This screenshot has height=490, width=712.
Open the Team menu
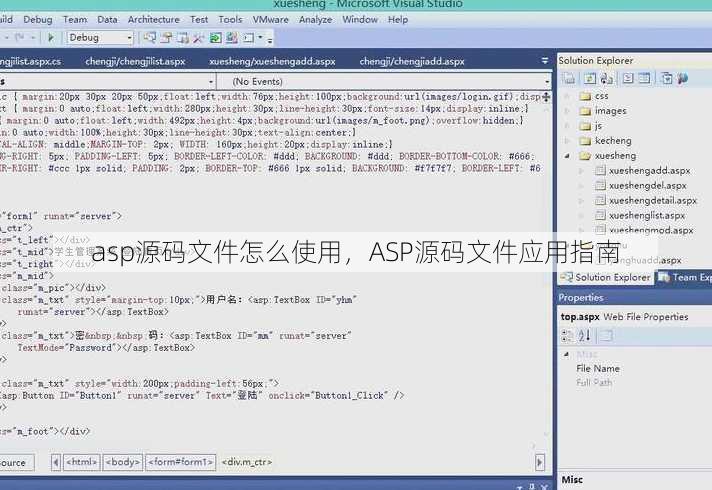[x=75, y=20]
